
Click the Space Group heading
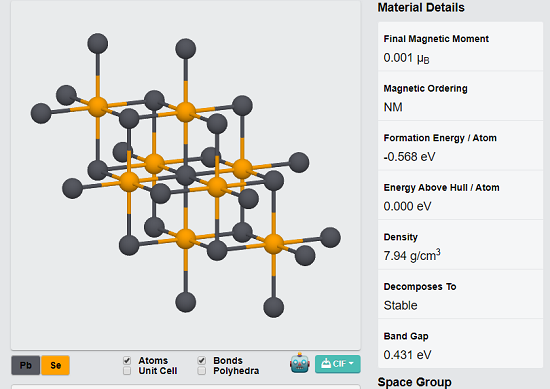[x=414, y=382]
